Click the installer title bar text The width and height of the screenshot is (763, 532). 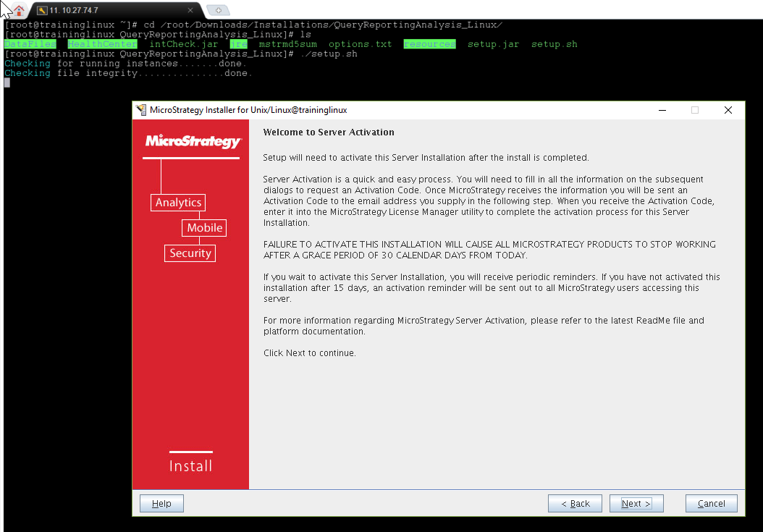tap(248, 110)
